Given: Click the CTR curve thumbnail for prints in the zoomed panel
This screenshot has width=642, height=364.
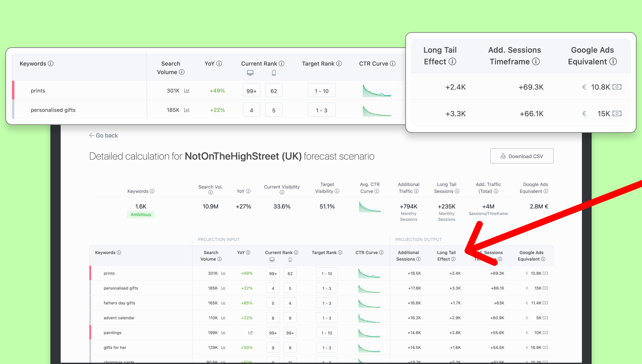Looking at the screenshot, I should click(x=377, y=91).
